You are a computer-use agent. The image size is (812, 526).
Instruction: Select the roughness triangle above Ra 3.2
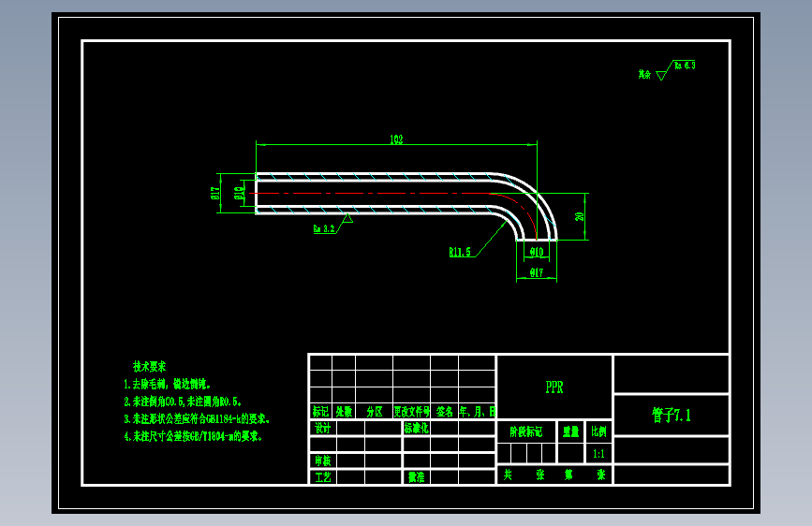(x=347, y=218)
